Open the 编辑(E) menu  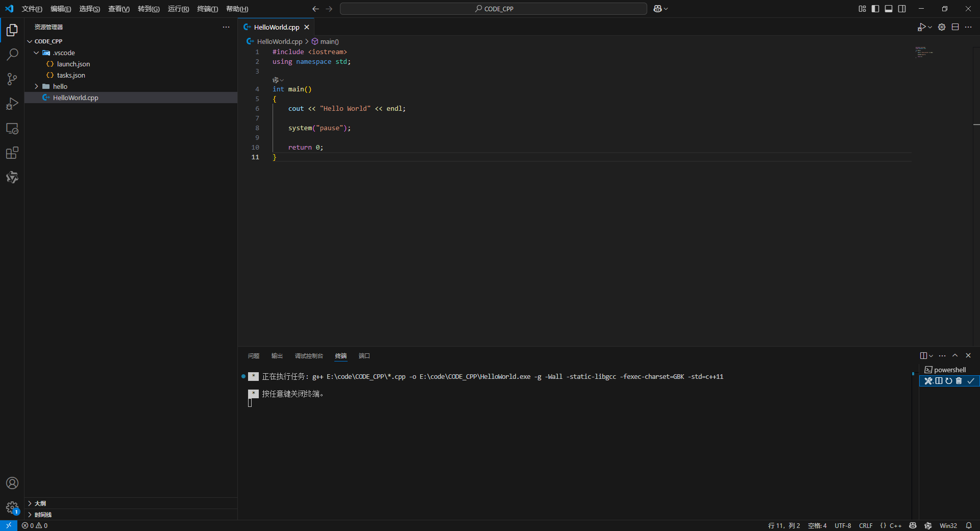tap(61, 9)
